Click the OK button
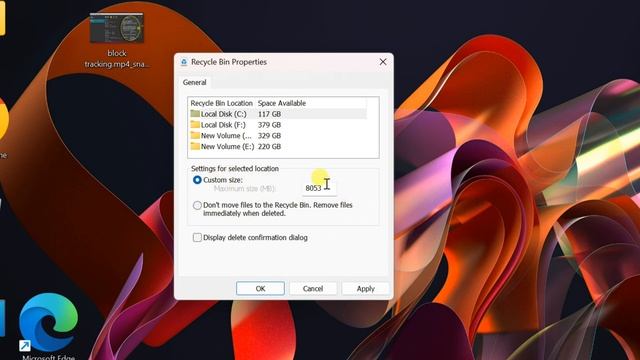640x360 pixels. (260, 289)
